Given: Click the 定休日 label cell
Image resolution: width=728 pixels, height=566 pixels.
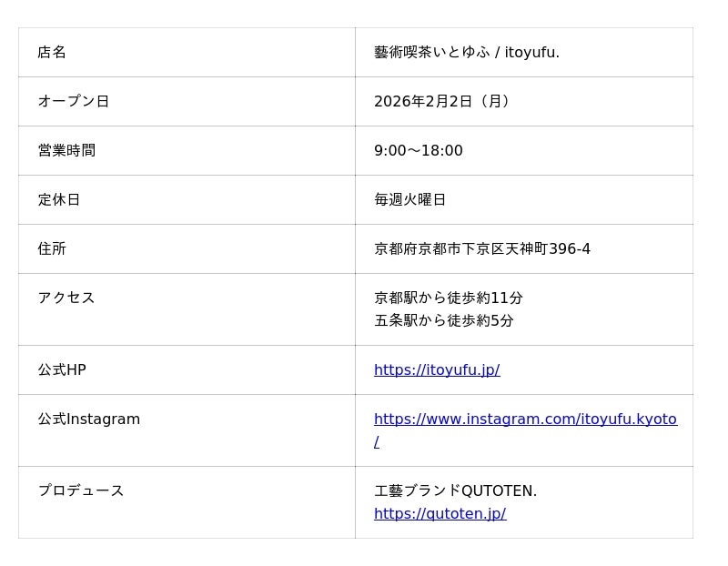Looking at the screenshot, I should pos(59,200).
